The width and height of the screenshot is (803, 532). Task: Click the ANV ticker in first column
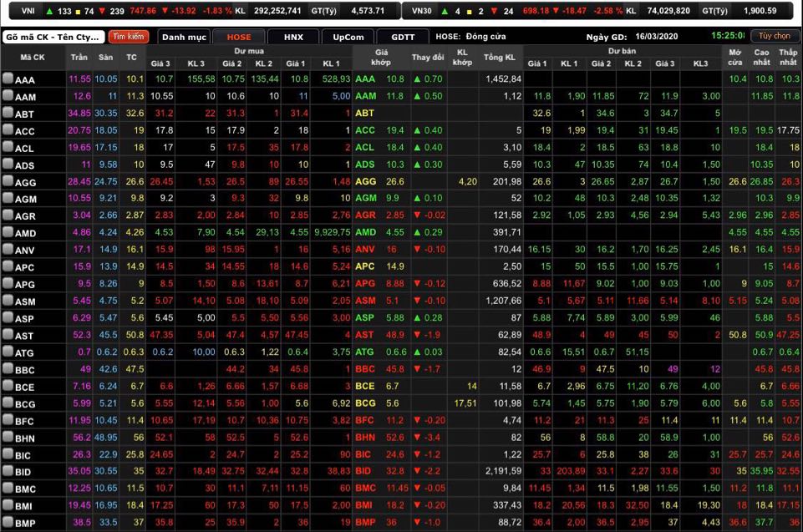pos(24,251)
